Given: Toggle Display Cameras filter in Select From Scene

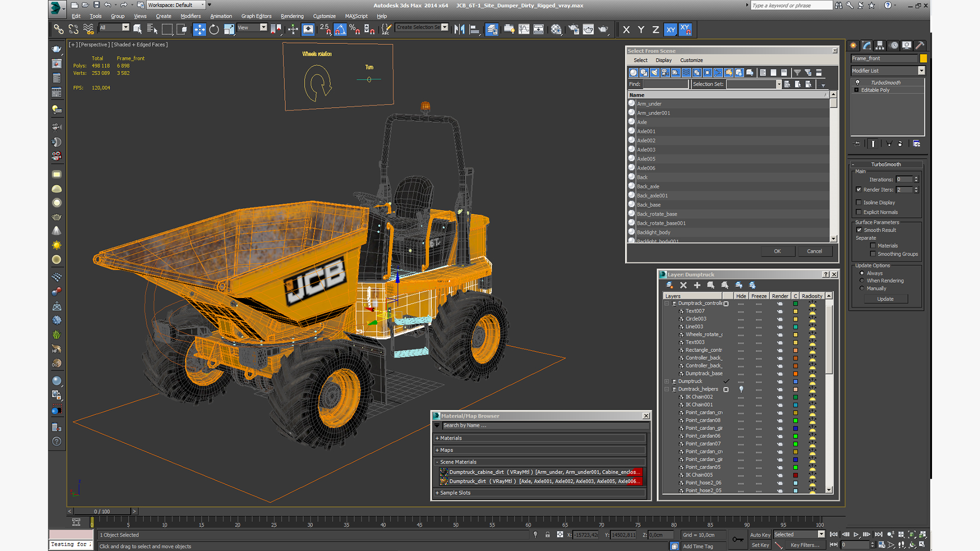Looking at the screenshot, I should [x=665, y=72].
